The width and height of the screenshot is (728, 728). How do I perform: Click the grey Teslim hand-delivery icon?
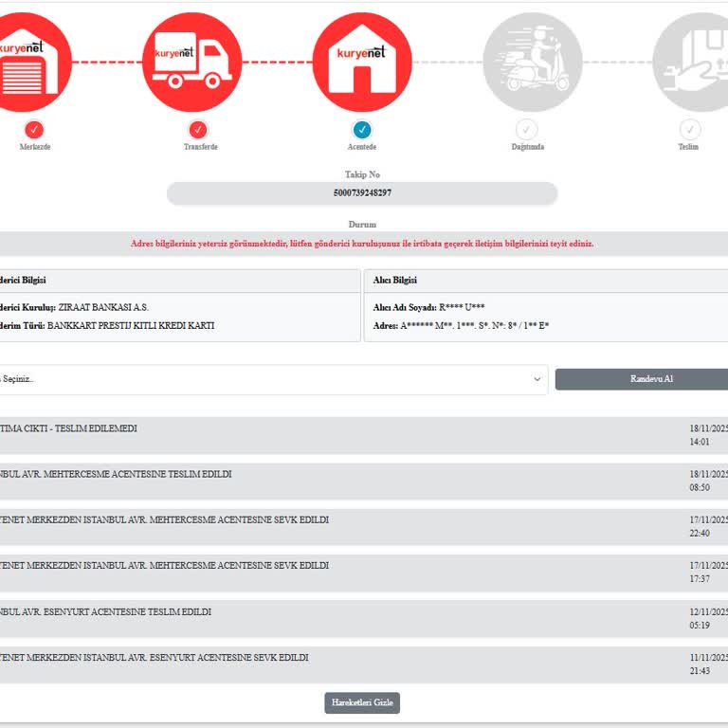(694, 63)
